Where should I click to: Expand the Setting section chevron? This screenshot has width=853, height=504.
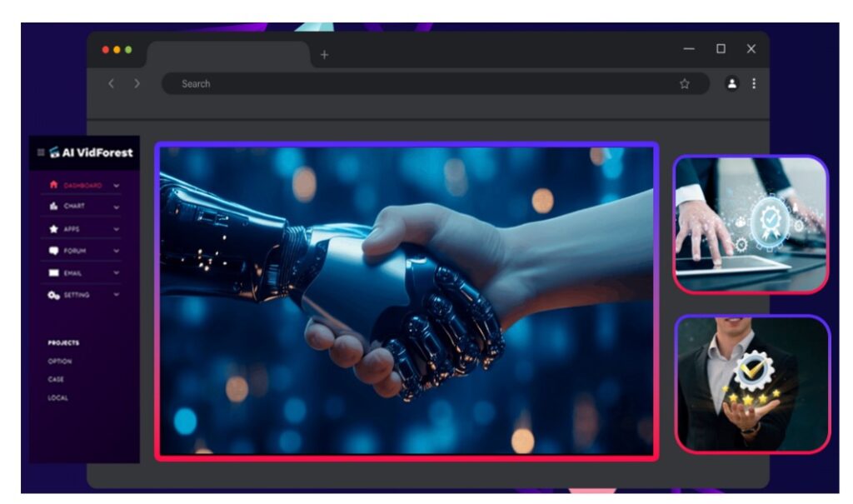coord(117,295)
